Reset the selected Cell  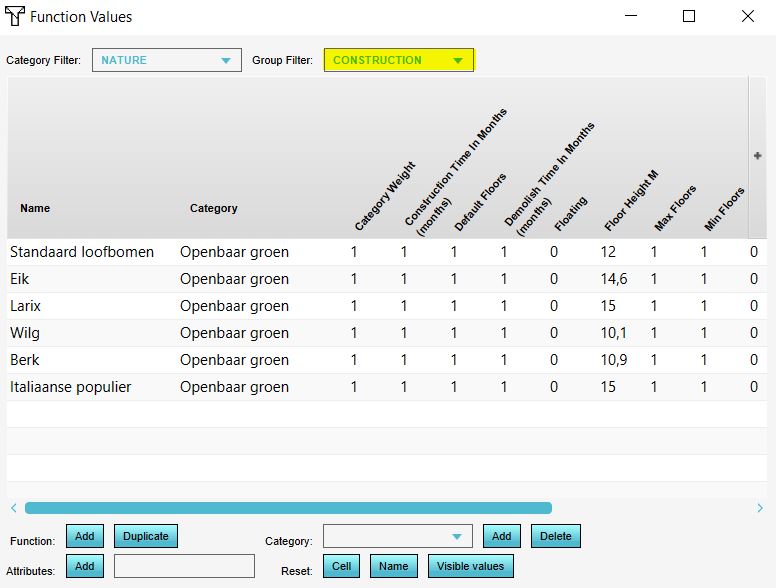(341, 566)
